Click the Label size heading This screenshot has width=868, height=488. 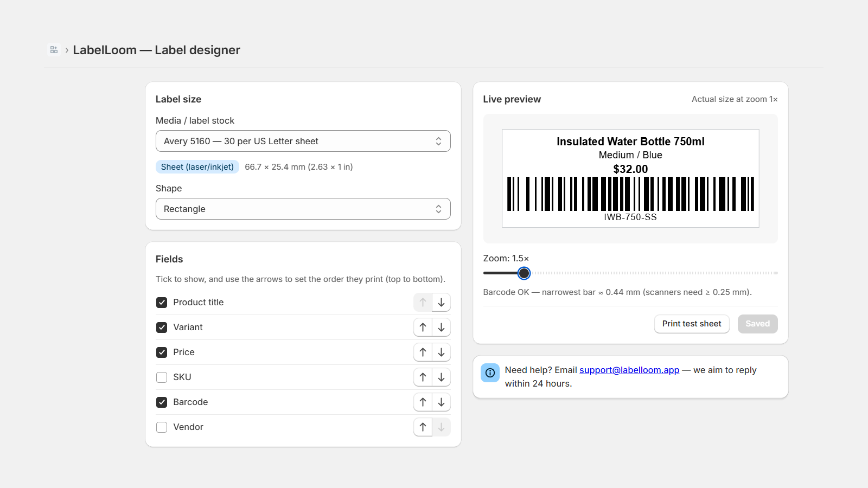coord(178,99)
